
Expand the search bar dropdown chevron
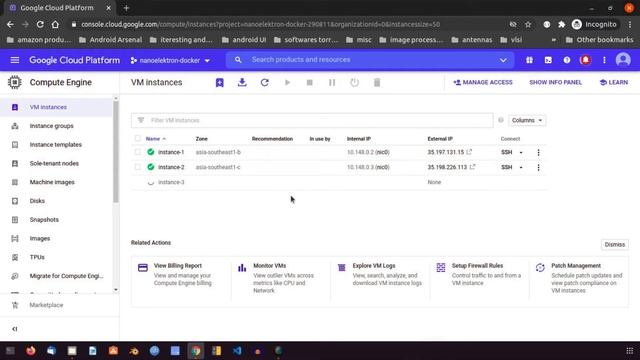(503, 60)
